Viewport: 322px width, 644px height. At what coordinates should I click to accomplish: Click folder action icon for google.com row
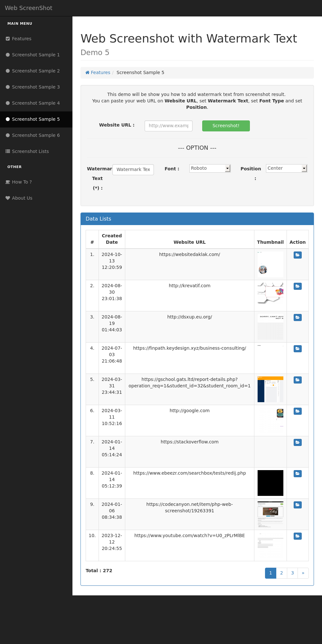click(298, 411)
